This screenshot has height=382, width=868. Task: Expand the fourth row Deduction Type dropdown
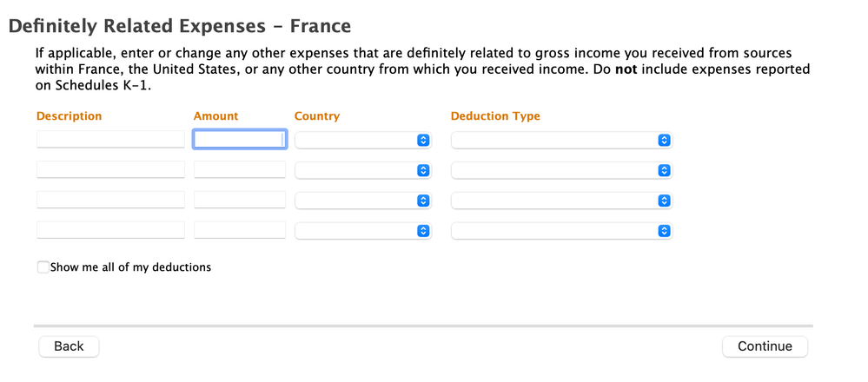pyautogui.click(x=561, y=231)
